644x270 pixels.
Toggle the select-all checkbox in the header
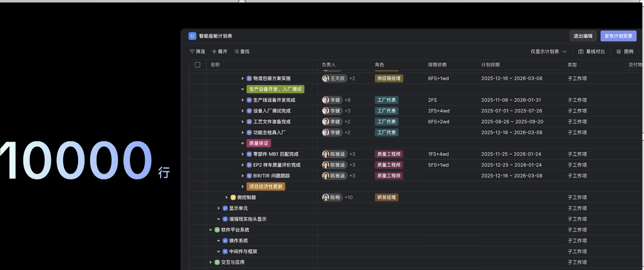click(x=197, y=64)
